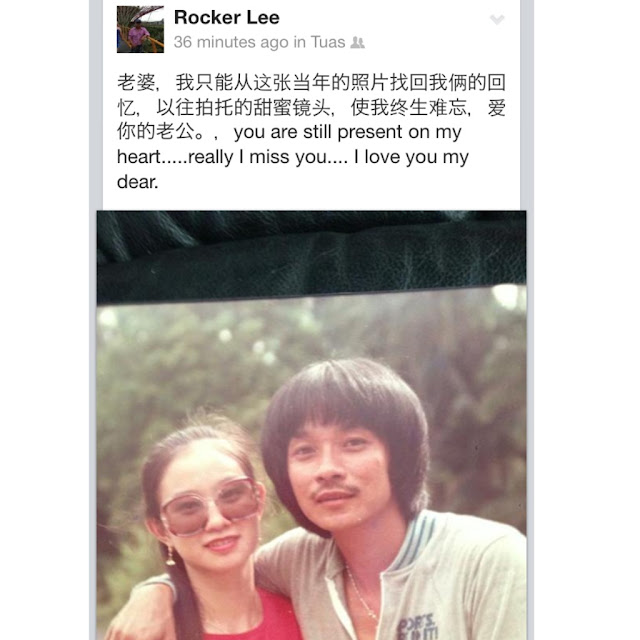Open Rocker Lee's profile picture thumbnail
This screenshot has width=640, height=640.
click(x=140, y=29)
